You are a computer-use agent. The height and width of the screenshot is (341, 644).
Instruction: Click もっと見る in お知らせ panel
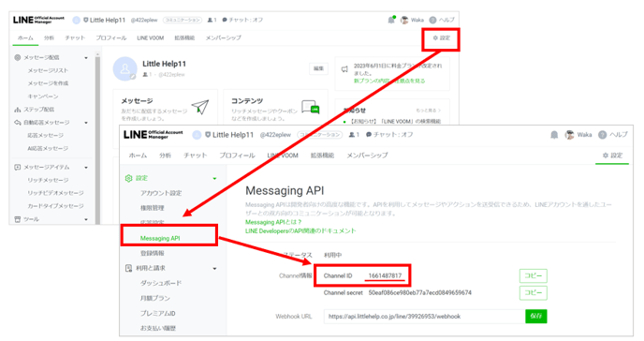428,111
